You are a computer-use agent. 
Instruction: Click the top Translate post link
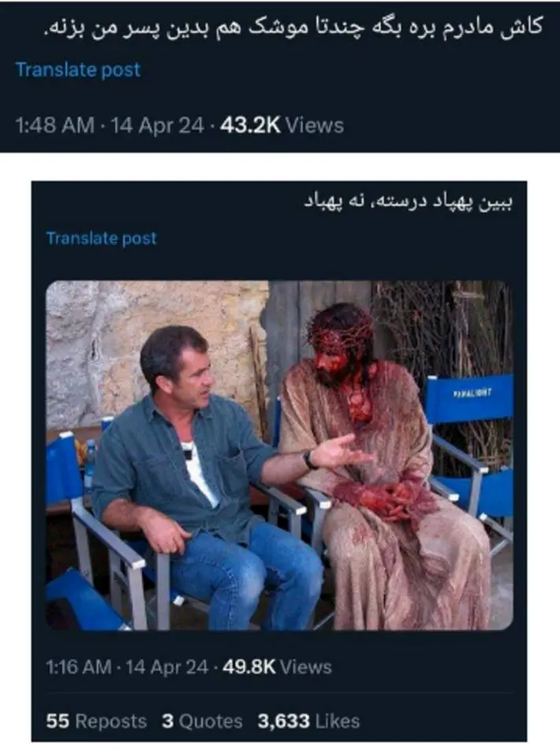[78, 70]
